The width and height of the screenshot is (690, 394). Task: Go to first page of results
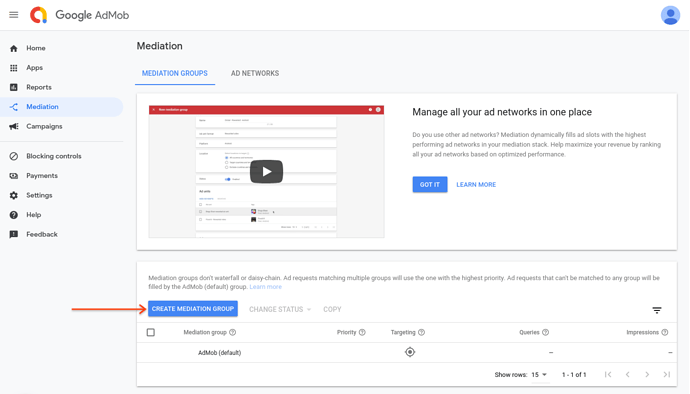pos(608,375)
